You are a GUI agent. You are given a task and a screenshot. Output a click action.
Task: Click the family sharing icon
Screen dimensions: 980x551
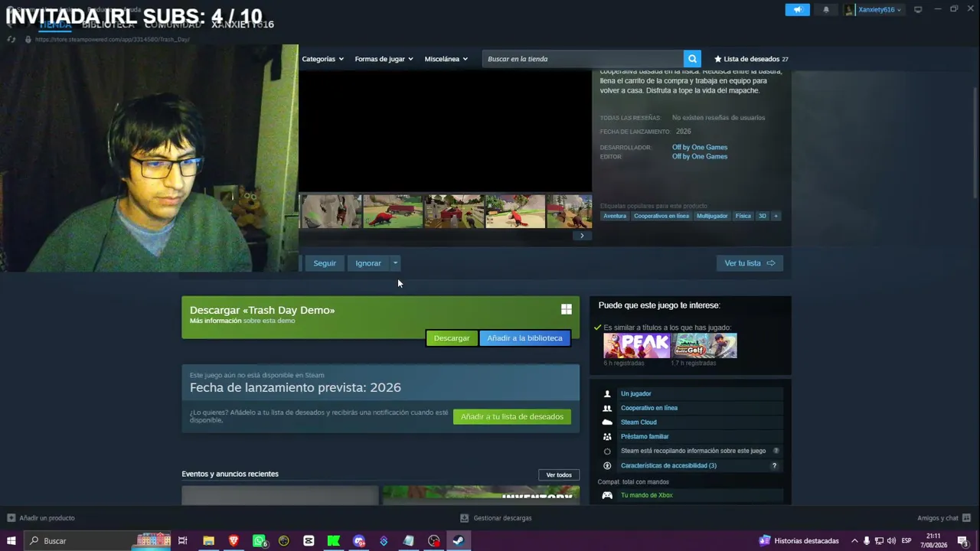tap(607, 437)
